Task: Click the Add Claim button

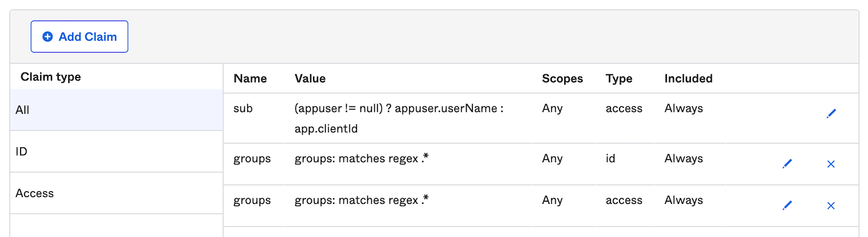Action: pyautogui.click(x=79, y=37)
